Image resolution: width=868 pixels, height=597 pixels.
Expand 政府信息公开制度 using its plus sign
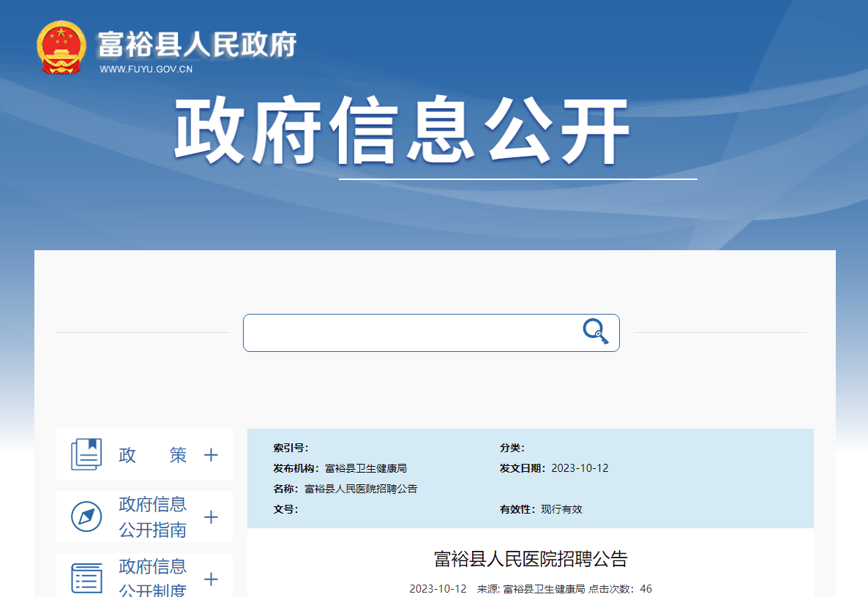pos(211,579)
